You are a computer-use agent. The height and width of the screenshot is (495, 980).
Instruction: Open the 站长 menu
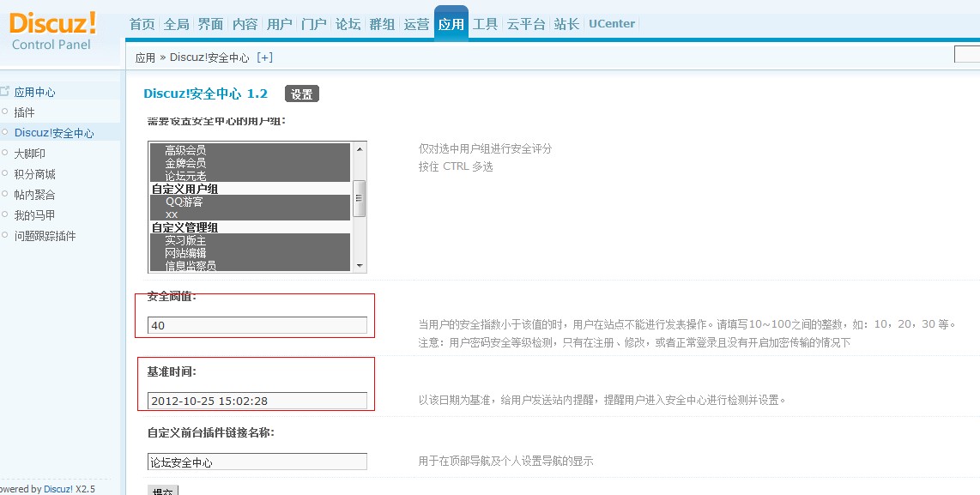point(566,24)
